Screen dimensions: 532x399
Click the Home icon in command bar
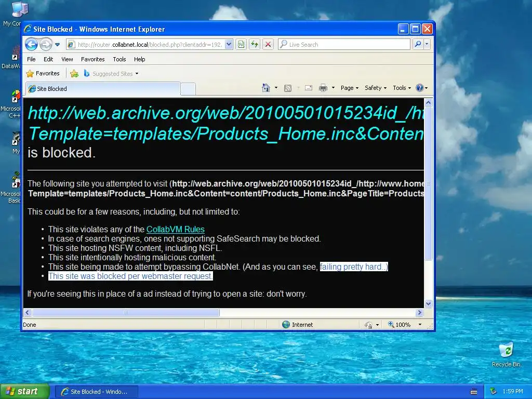point(266,88)
